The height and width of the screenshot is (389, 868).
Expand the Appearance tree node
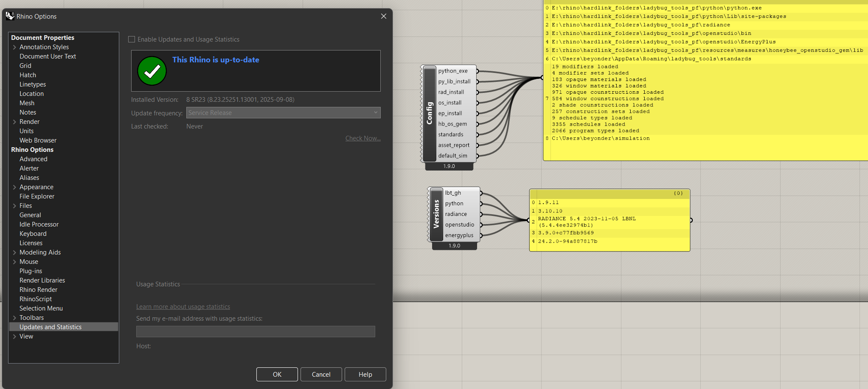[14, 187]
